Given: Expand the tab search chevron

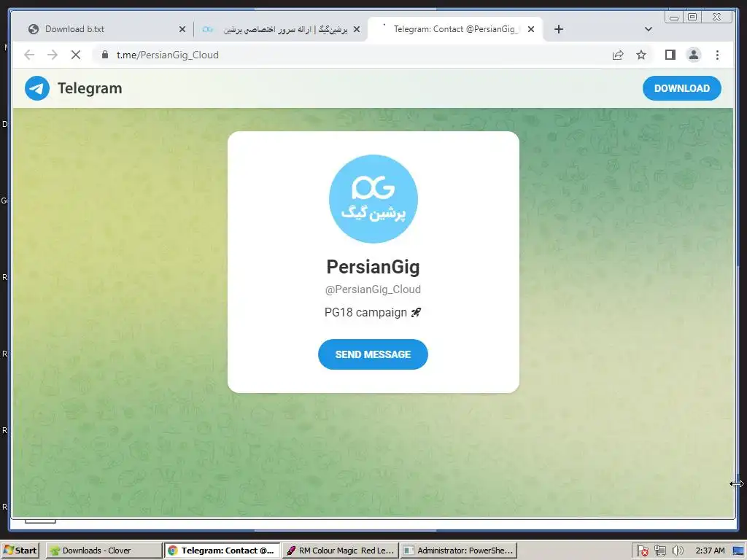Looking at the screenshot, I should 649,29.
